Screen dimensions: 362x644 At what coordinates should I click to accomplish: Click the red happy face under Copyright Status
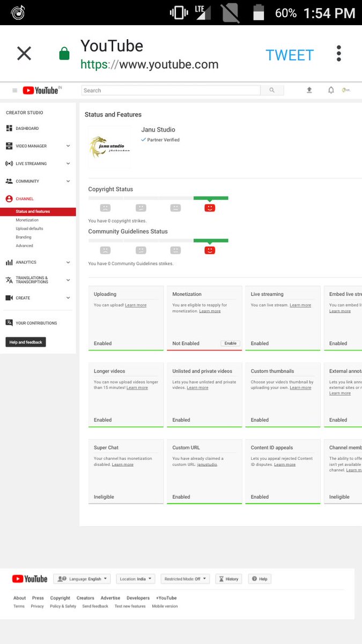(210, 208)
